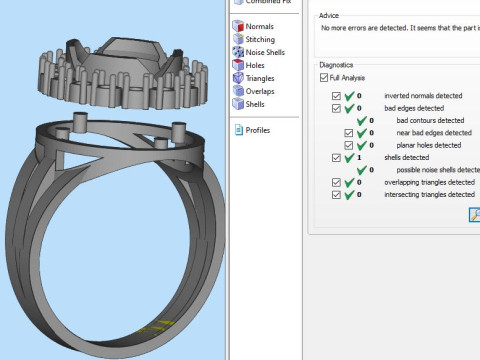The image size is (480, 360).
Task: Switch to the Stitching page label
Action: coord(260,39)
